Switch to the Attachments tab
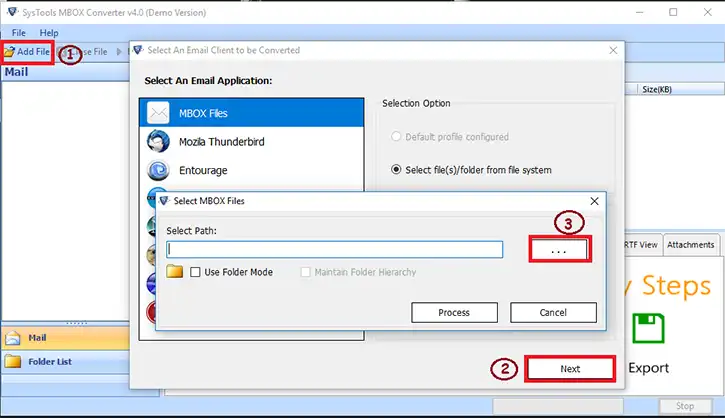This screenshot has height=418, width=725. pos(690,245)
